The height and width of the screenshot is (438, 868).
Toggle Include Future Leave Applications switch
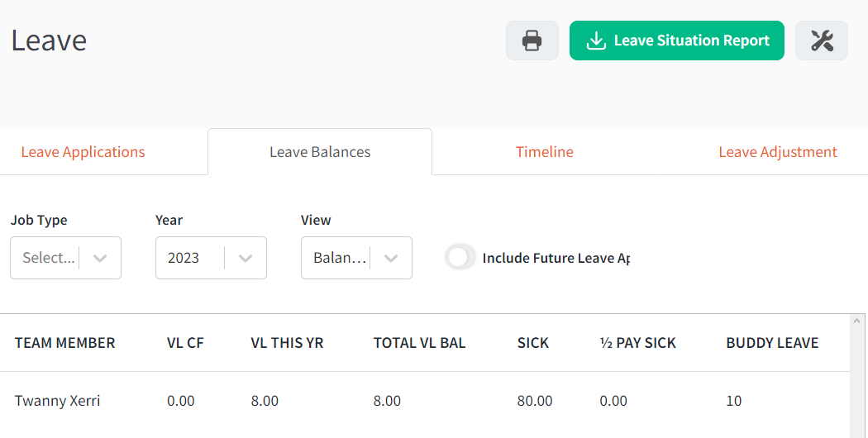(460, 258)
